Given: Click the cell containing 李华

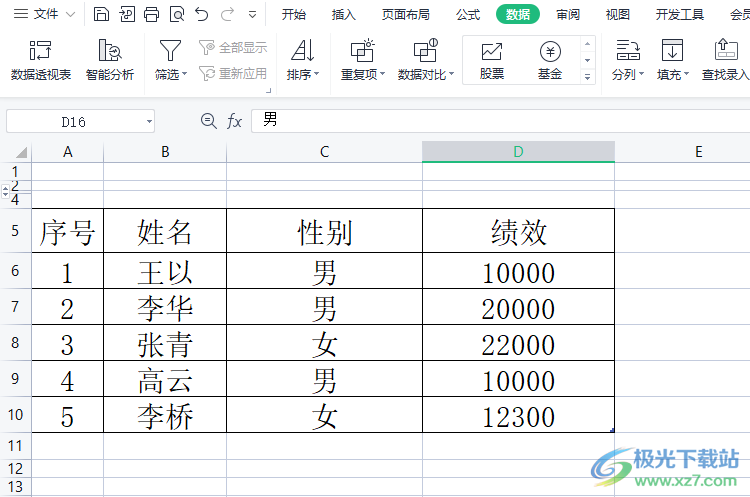Looking at the screenshot, I should [165, 307].
